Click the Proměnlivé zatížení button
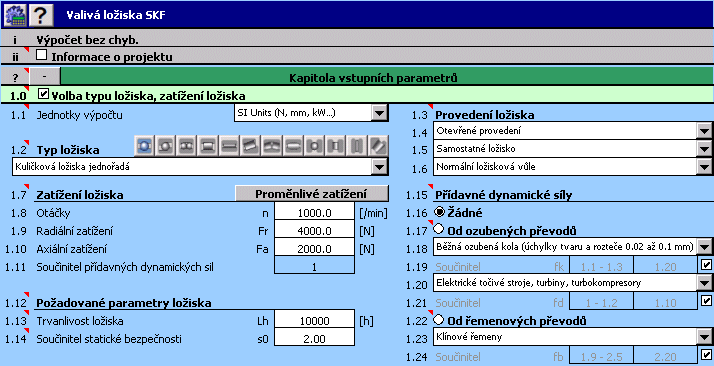 311,194
